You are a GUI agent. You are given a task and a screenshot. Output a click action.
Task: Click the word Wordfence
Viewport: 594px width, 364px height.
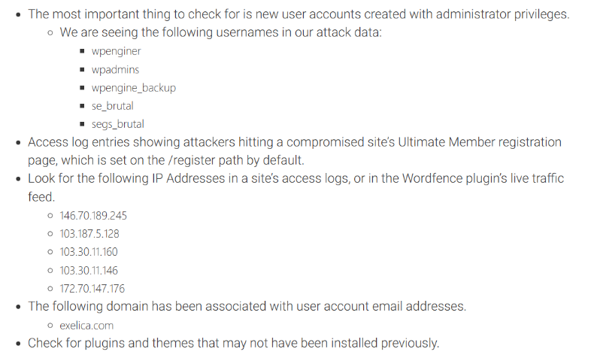click(x=434, y=179)
